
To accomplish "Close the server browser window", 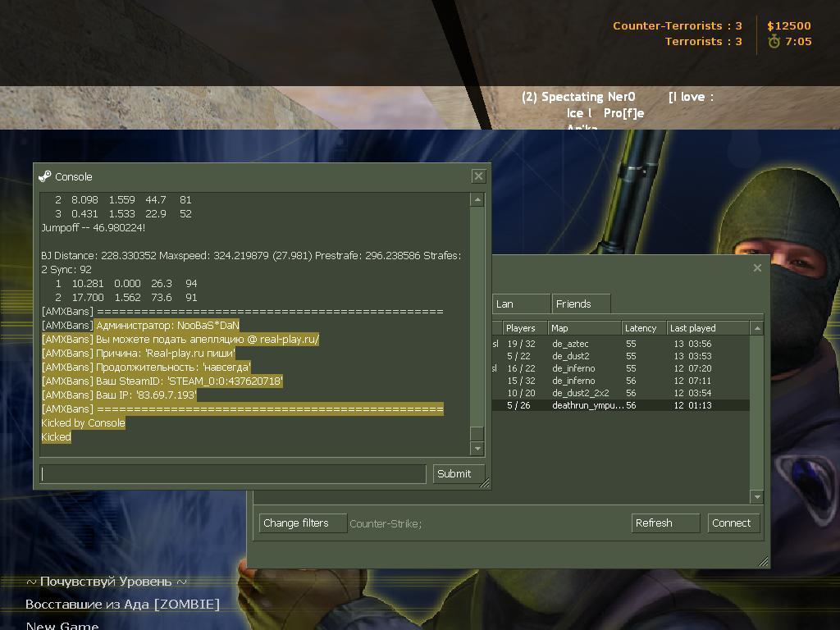I will (757, 267).
